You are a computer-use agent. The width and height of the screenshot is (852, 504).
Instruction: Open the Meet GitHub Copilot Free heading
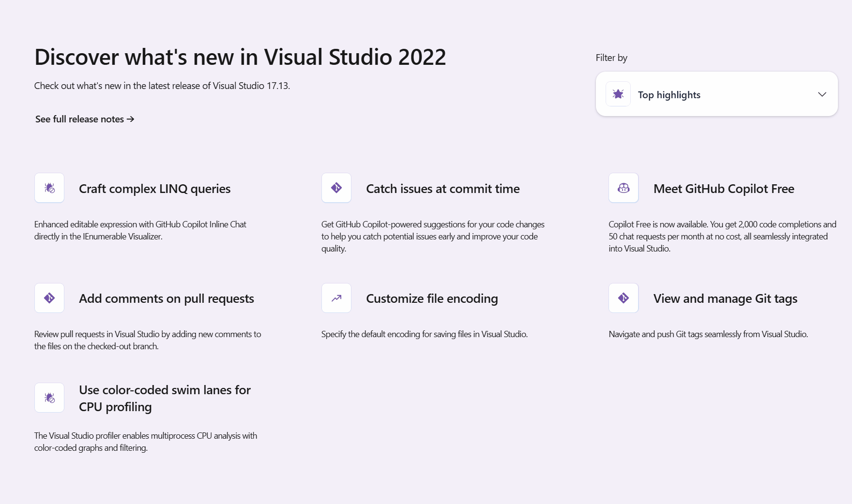click(724, 189)
